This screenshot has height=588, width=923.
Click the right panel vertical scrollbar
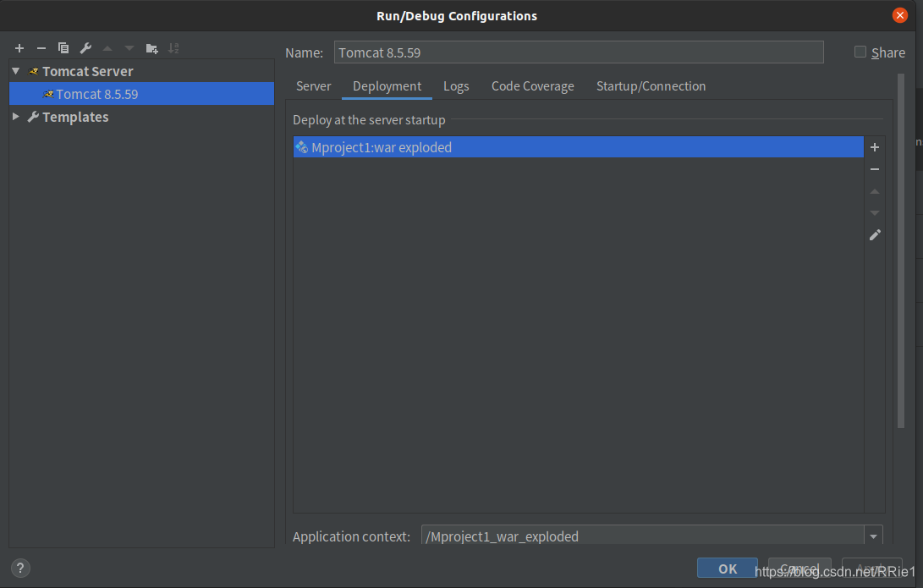pyautogui.click(x=901, y=250)
